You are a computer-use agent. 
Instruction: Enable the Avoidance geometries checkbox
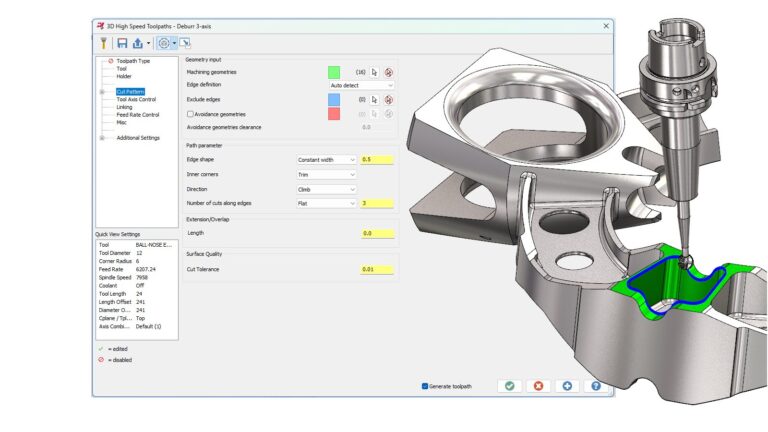pyautogui.click(x=190, y=114)
